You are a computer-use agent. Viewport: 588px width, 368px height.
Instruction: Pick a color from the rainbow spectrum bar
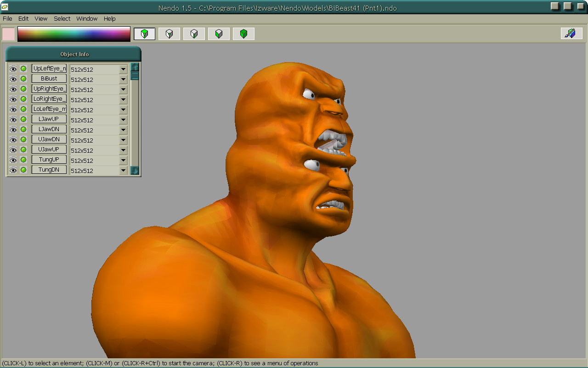pos(74,34)
